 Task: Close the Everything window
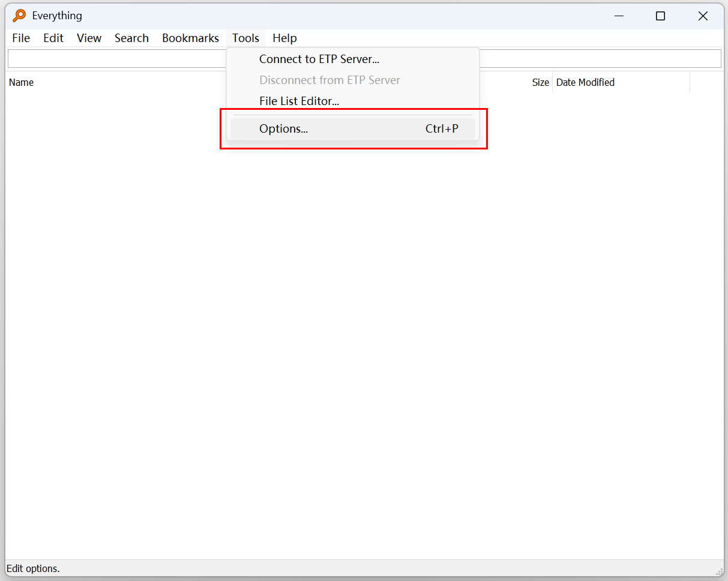point(703,16)
